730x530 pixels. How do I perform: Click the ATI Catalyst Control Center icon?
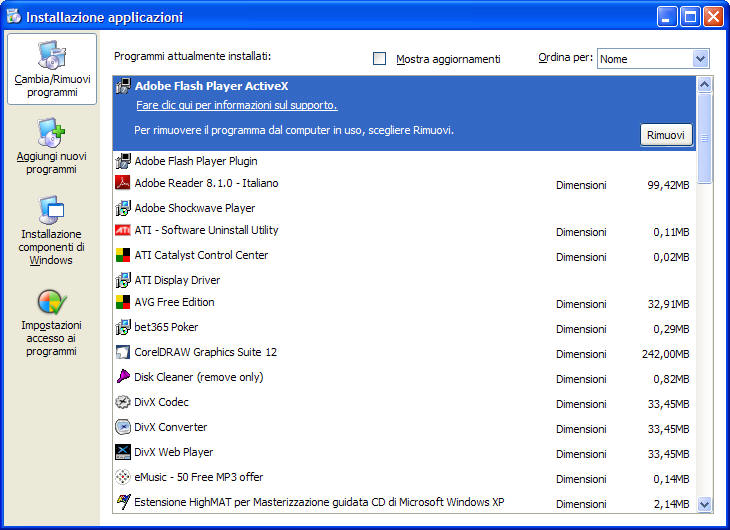[x=123, y=255]
